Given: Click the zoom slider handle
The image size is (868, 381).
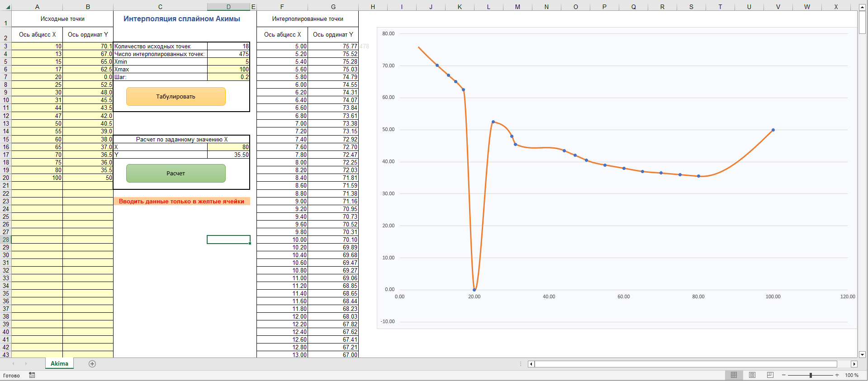Looking at the screenshot, I should pos(811,375).
